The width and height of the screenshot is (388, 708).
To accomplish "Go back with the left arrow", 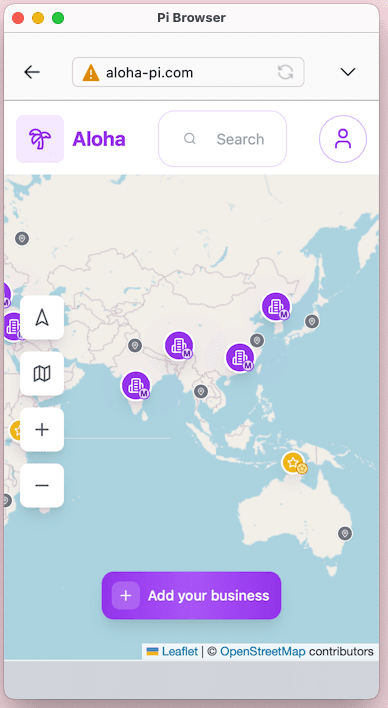I will (x=32, y=72).
